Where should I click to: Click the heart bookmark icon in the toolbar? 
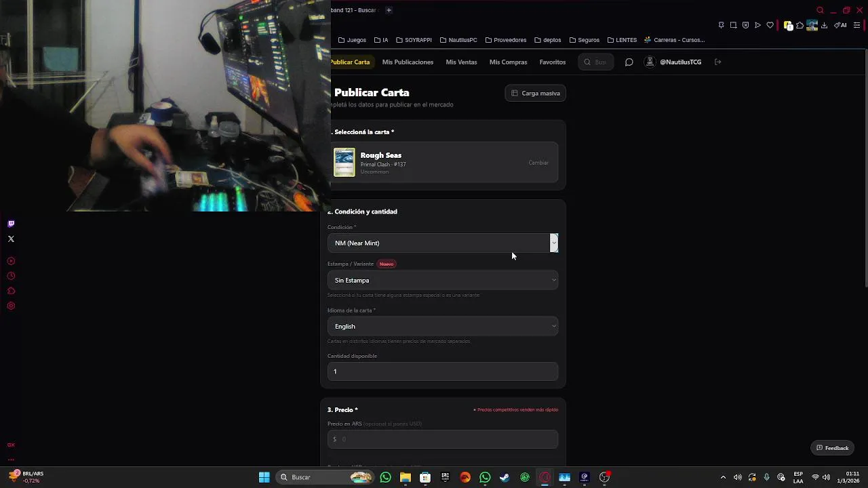click(770, 25)
